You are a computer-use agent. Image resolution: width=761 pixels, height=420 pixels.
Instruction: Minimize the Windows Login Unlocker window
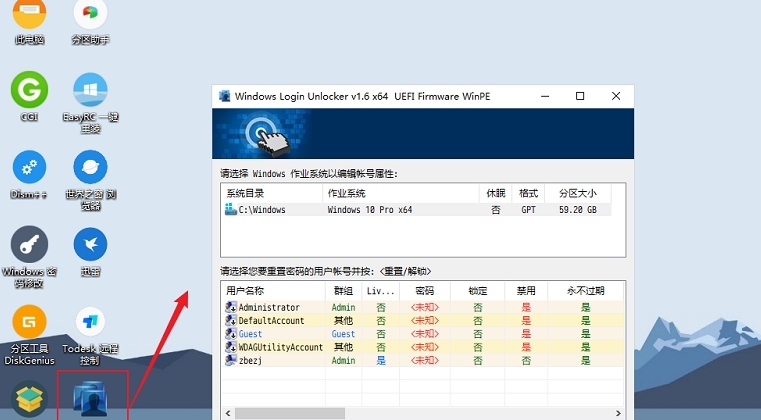(545, 96)
